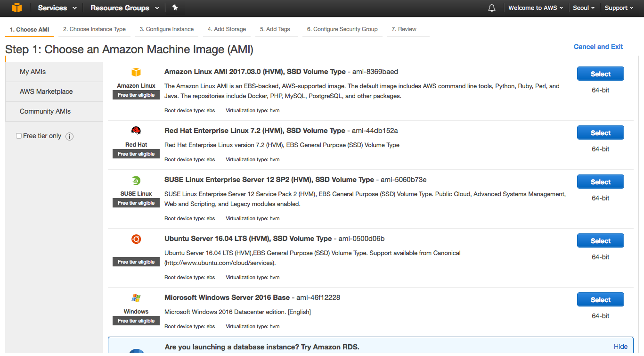The height and width of the screenshot is (356, 644).
Task: Click the SUSE Linux logo icon
Action: coord(136,180)
